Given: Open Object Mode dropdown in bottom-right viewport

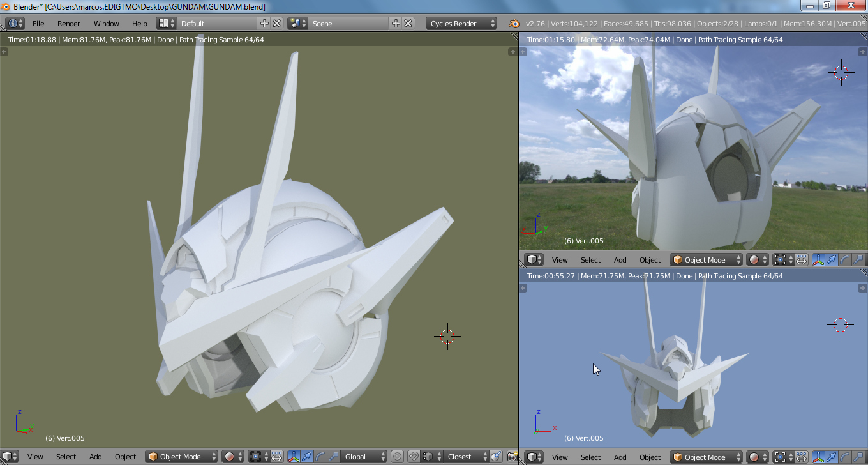Looking at the screenshot, I should click(x=706, y=457).
